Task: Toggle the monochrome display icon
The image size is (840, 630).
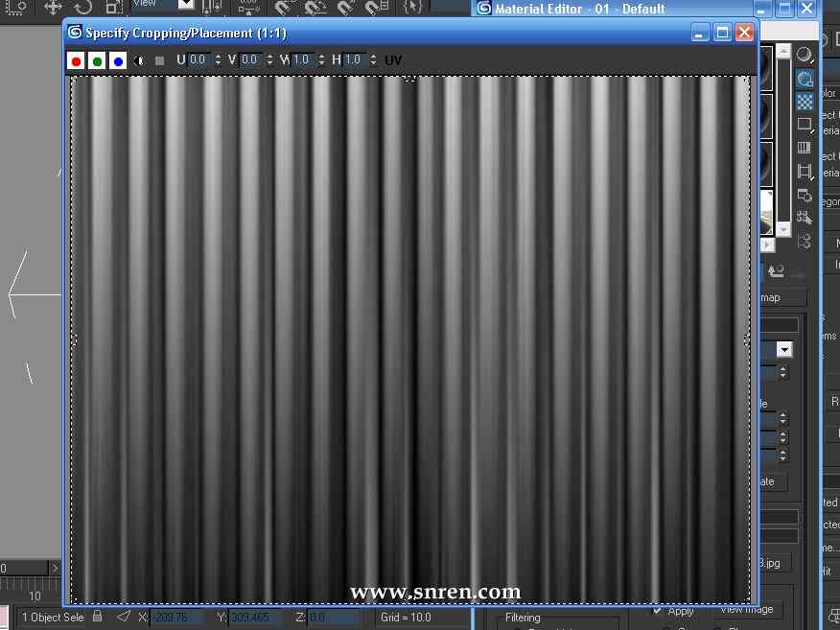Action: (x=159, y=60)
